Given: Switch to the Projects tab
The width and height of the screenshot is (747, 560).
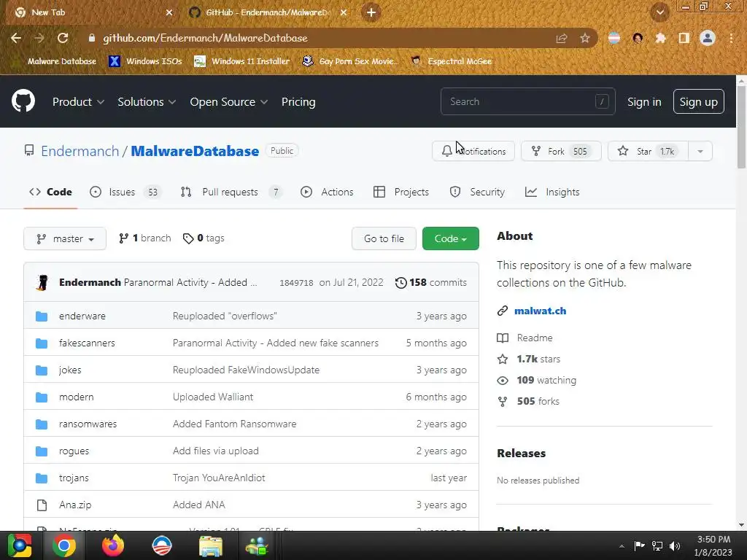Looking at the screenshot, I should (x=401, y=192).
